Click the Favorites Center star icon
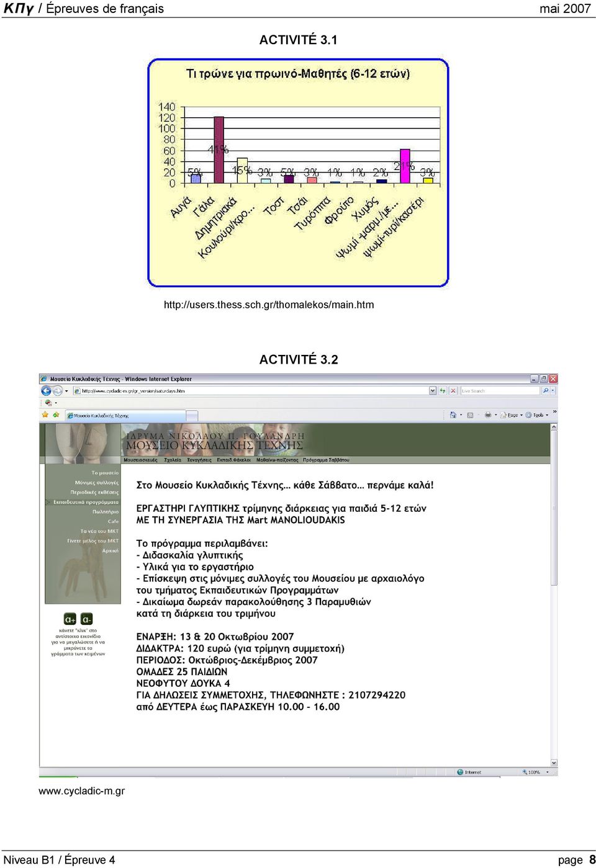The width and height of the screenshot is (596, 868). (x=45, y=414)
